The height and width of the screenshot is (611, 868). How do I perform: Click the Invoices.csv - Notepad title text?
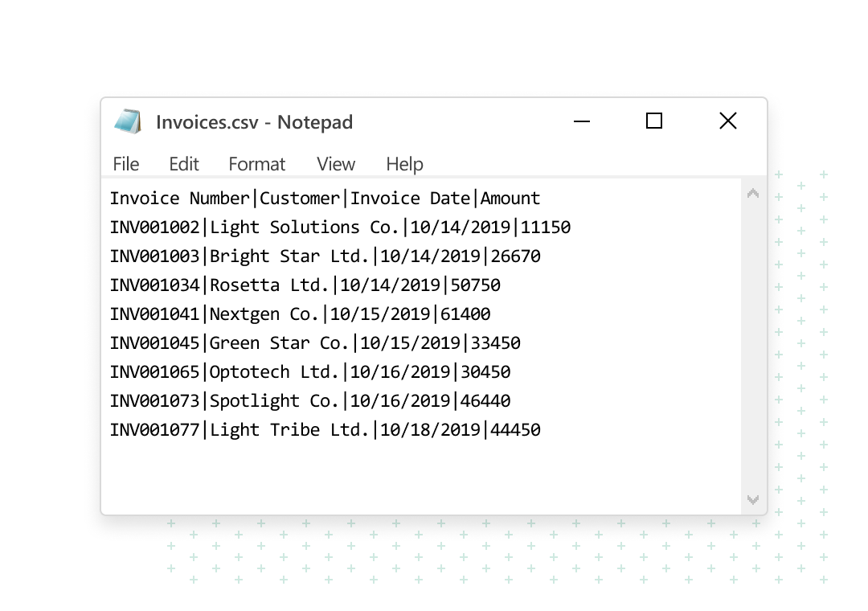(254, 122)
